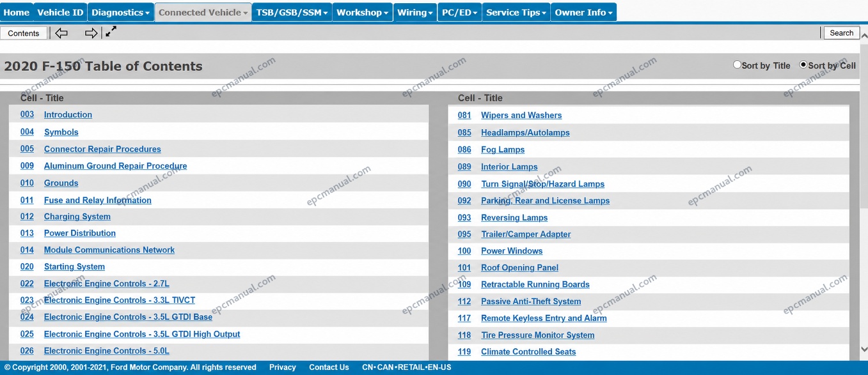The width and height of the screenshot is (868, 375).
Task: Open the Fog Lamps link
Action: click(503, 149)
